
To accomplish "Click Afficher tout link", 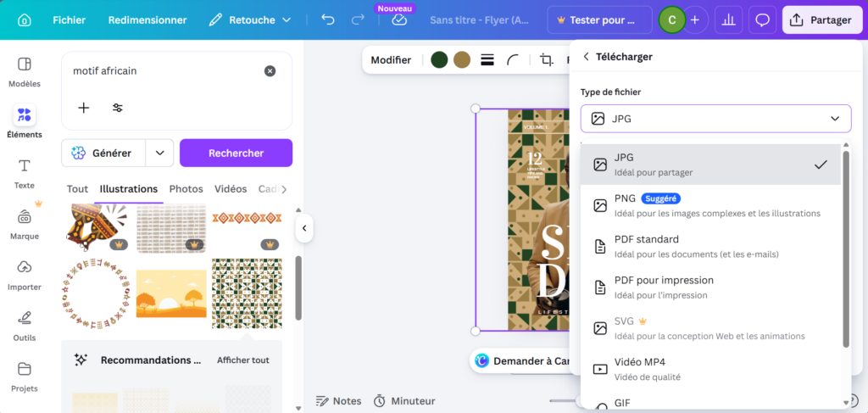I will 243,360.
